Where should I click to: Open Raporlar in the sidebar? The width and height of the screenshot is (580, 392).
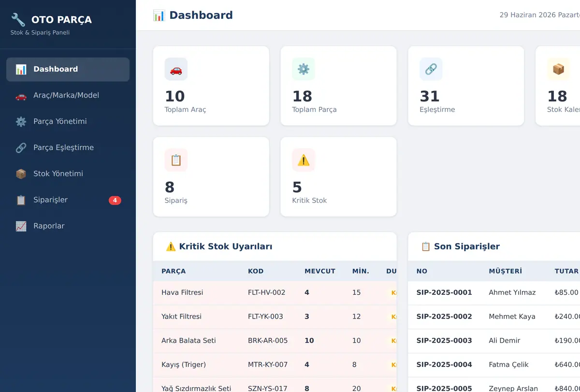coord(68,226)
